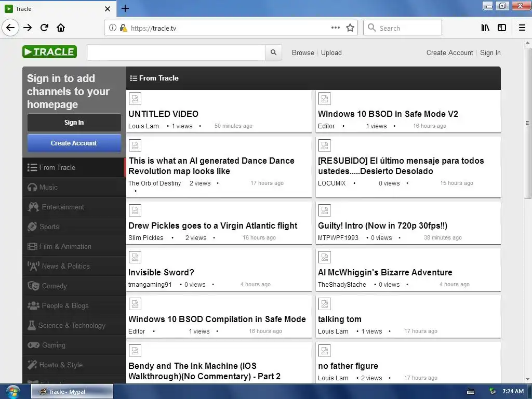532x399 pixels.
Task: Open the TheShadyStache channel name
Action: coord(342,285)
